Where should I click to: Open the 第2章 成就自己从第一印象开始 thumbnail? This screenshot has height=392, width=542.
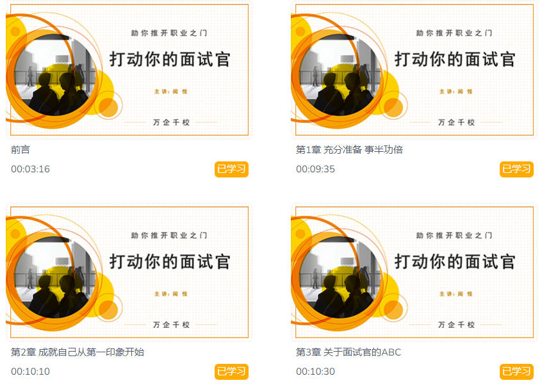129,272
